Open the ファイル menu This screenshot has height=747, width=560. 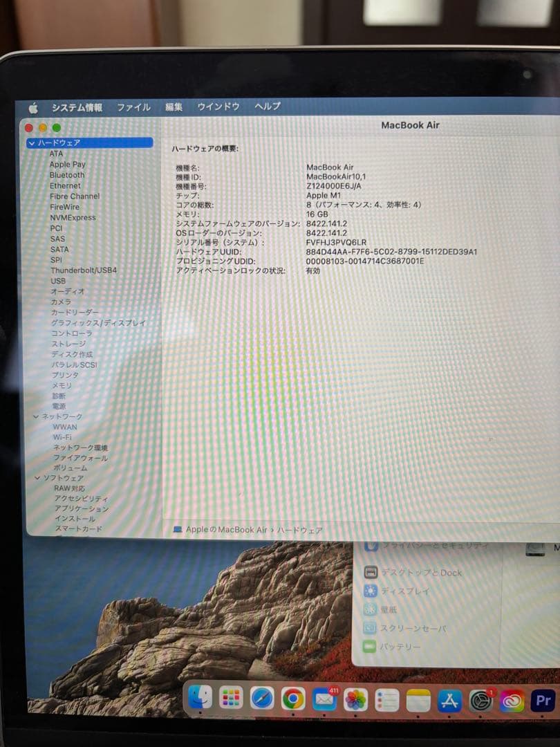133,107
